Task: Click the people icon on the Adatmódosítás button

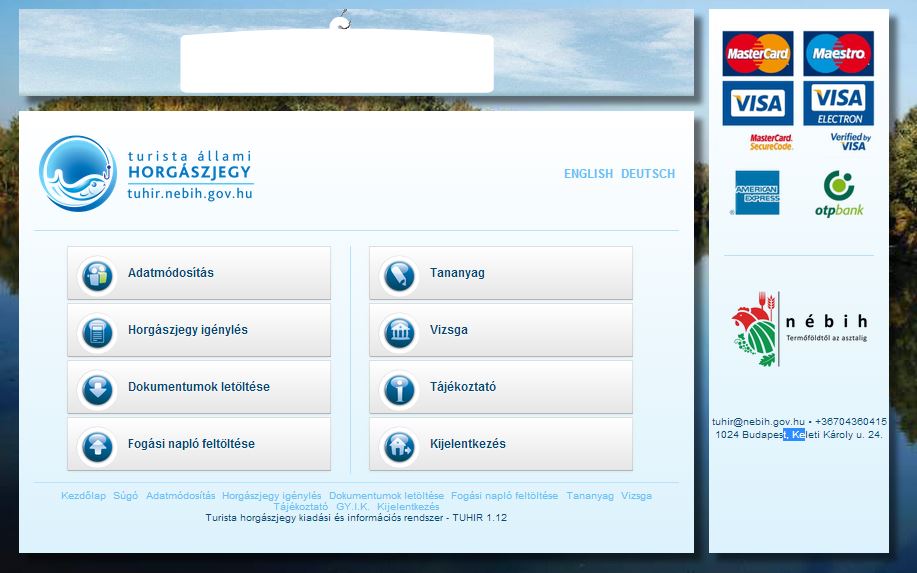Action: click(98, 274)
